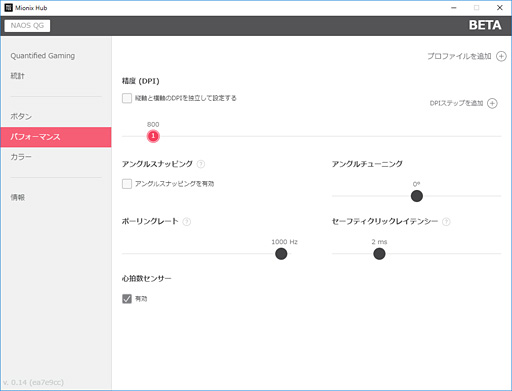This screenshot has height=391, width=512.
Task: Click the polling rate 1000 Hz slider knob
Action: (281, 254)
